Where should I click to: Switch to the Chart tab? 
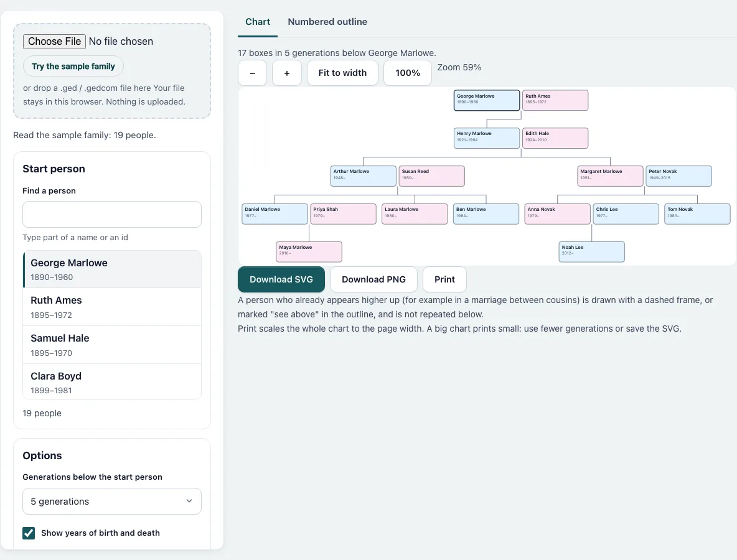point(258,22)
